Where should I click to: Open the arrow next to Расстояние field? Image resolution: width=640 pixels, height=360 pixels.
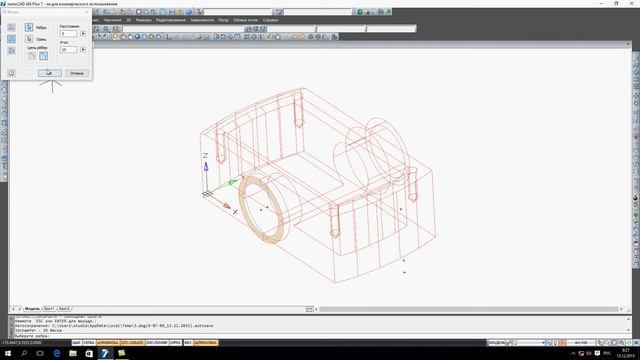[83, 33]
